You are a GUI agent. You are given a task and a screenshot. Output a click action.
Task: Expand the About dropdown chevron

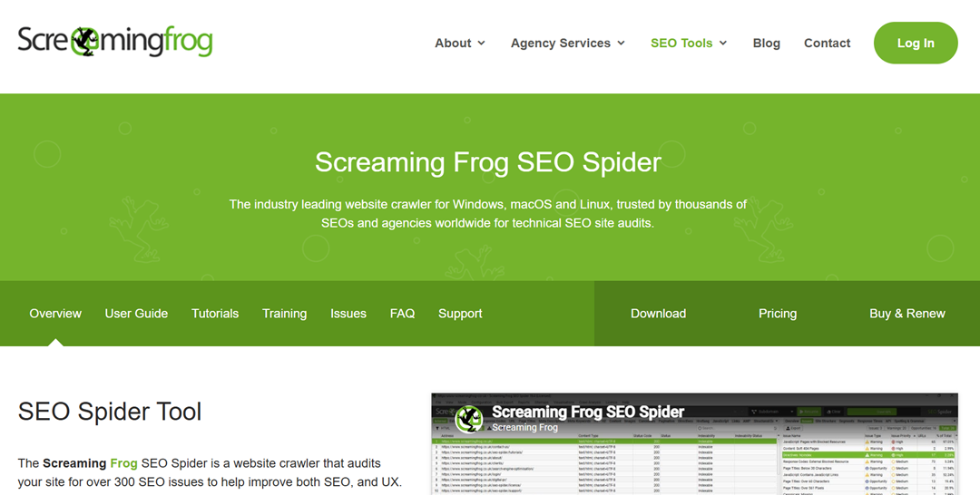pos(481,44)
